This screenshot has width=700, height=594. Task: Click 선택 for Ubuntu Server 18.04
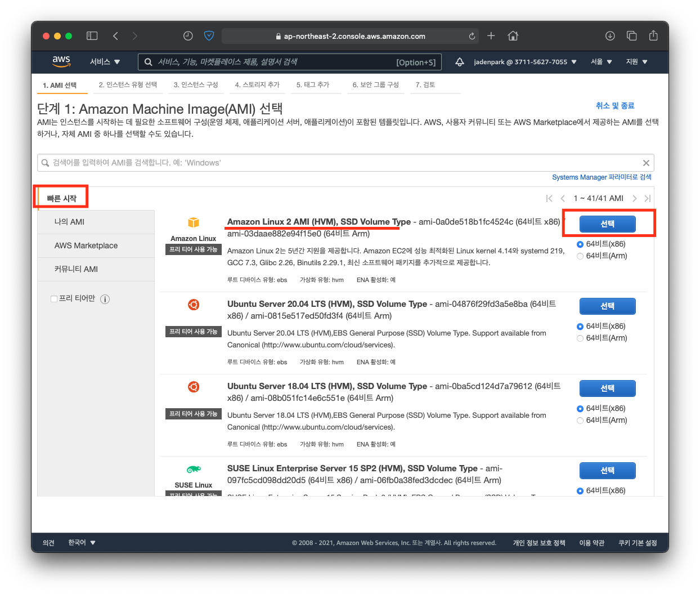608,388
